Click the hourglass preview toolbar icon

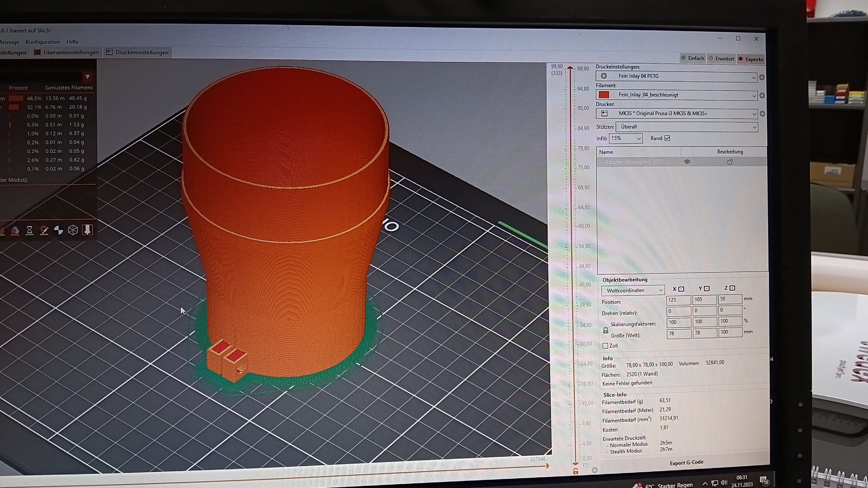(30, 230)
